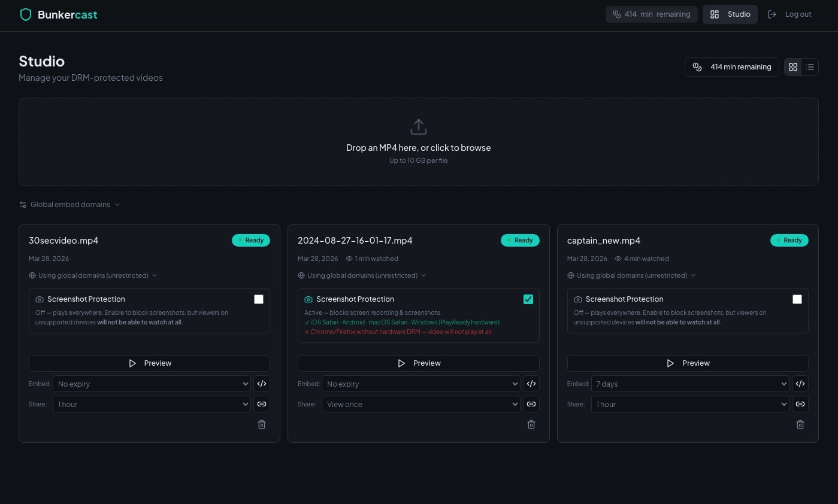Click 'Drop an MP4 here, or click to browse'

tap(419, 148)
